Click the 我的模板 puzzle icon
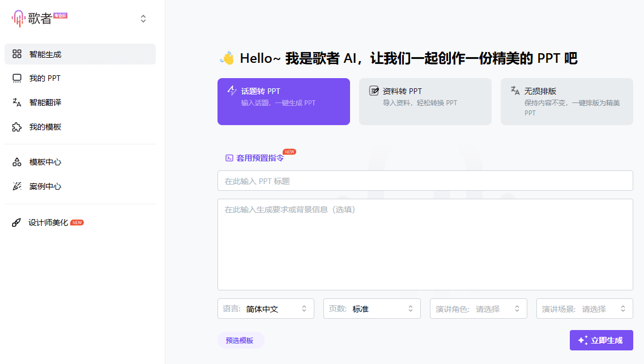Viewport: 644px width, 364px height. click(x=17, y=127)
